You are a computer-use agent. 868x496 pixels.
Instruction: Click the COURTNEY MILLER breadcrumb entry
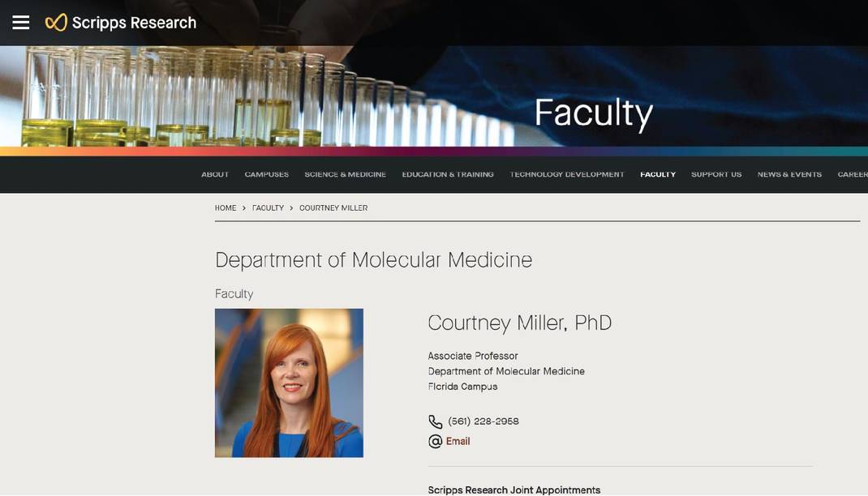point(333,207)
